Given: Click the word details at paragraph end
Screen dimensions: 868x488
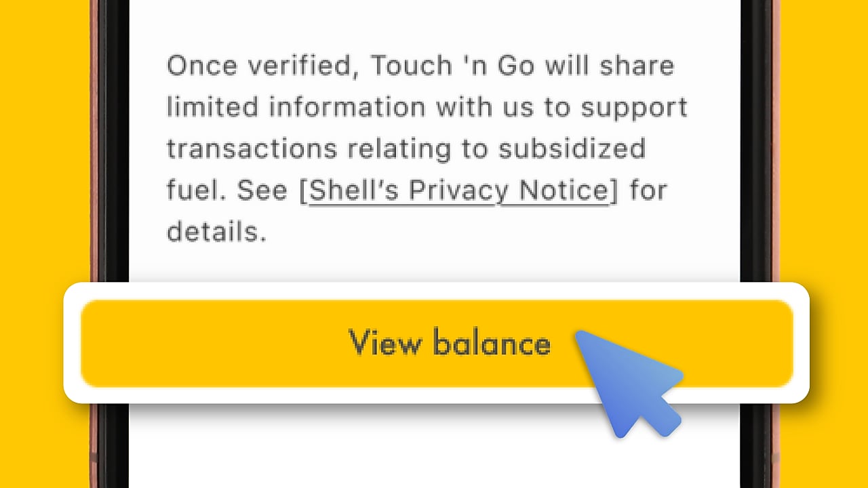Looking at the screenshot, I should (210, 232).
